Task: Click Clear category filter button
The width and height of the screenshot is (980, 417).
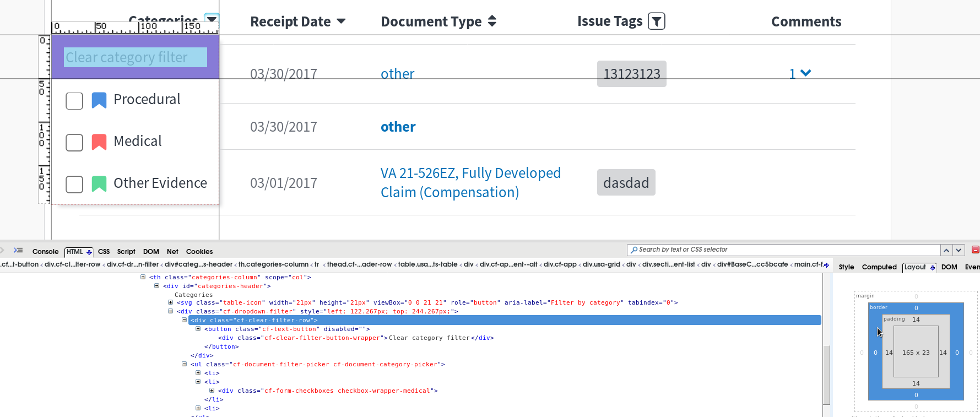Action: pyautogui.click(x=136, y=57)
